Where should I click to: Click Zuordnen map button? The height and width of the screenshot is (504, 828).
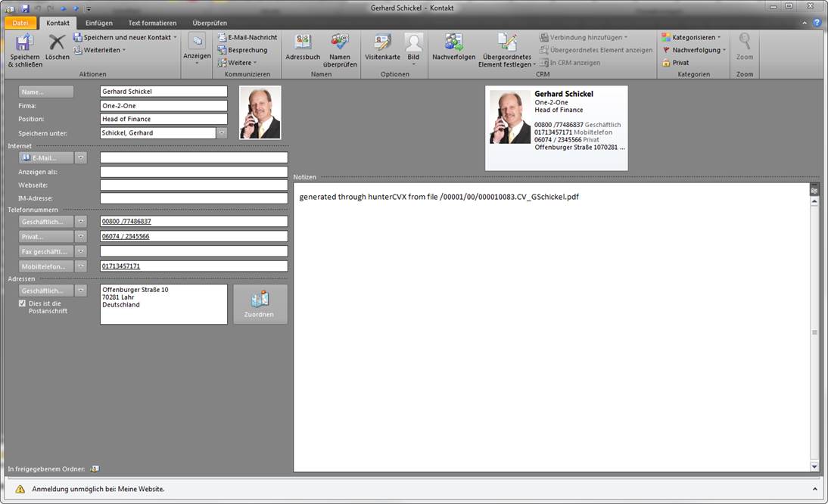click(260, 304)
